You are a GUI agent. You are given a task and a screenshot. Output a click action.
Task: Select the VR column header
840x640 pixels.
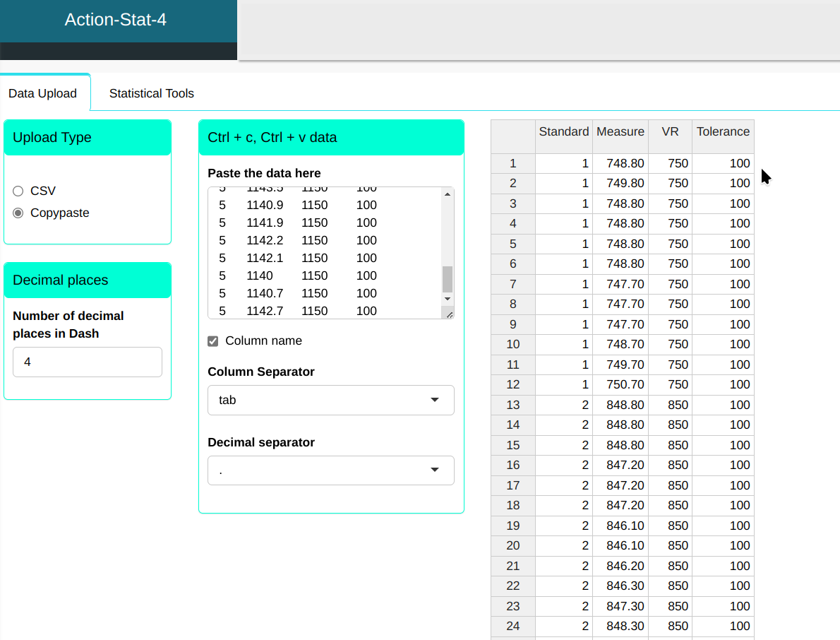tap(670, 132)
